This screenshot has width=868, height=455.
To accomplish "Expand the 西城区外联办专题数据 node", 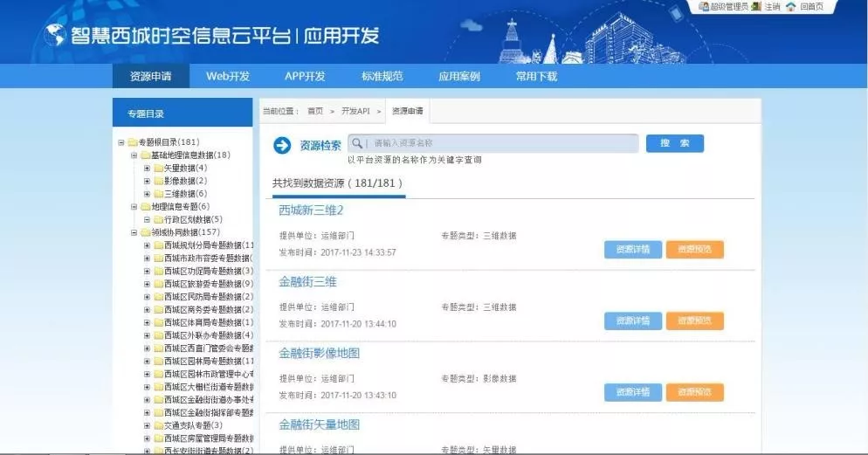I will click(147, 335).
